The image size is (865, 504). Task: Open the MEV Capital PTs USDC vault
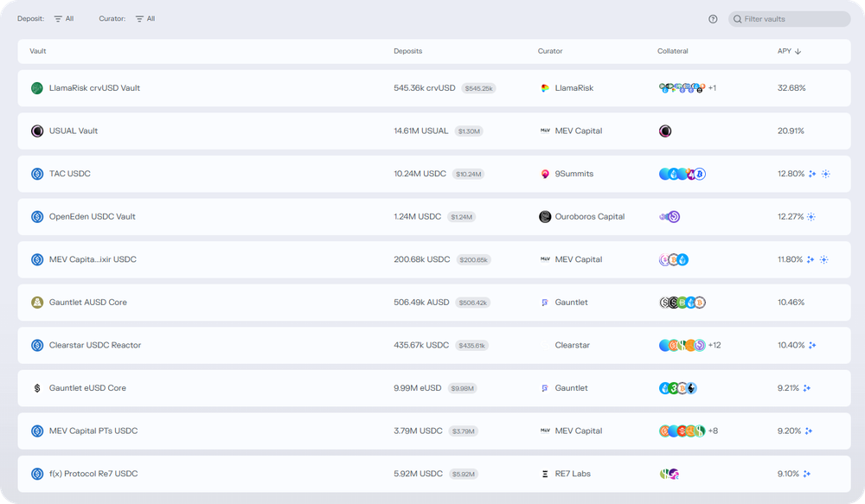tap(93, 431)
